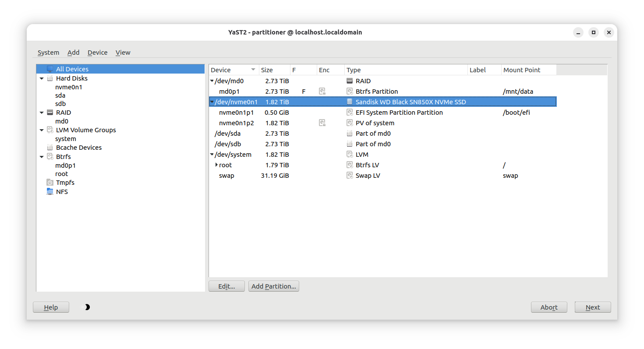Select md0p1 under Btrfs in sidebar
The image size is (644, 349).
pos(65,166)
